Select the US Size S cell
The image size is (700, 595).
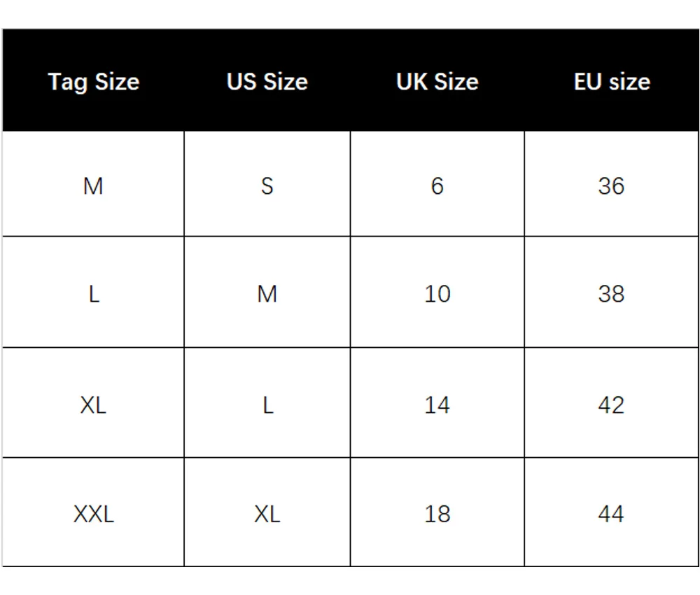tap(267, 184)
